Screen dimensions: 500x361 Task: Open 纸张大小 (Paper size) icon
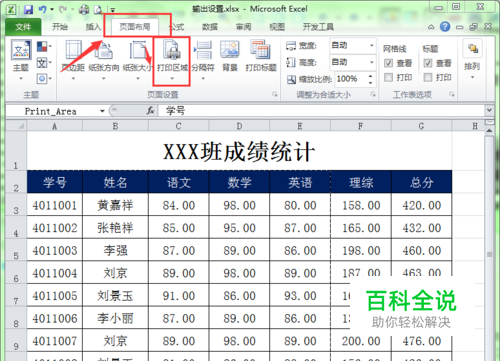click(x=138, y=50)
